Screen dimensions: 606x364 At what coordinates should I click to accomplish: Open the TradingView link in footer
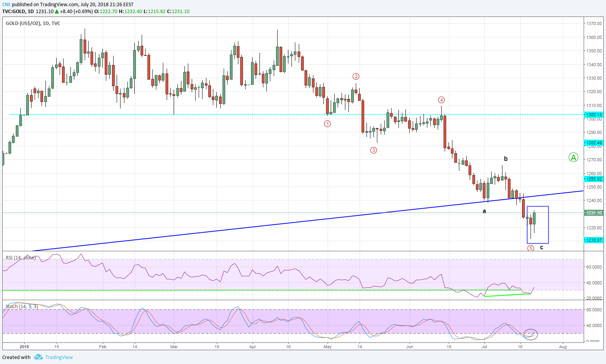pyautogui.click(x=59, y=357)
